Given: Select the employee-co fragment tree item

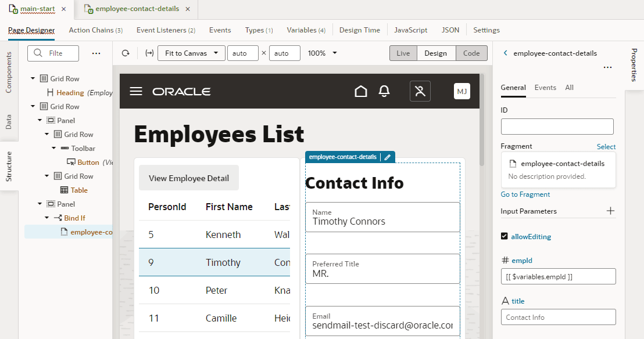Looking at the screenshot, I should click(69, 232).
